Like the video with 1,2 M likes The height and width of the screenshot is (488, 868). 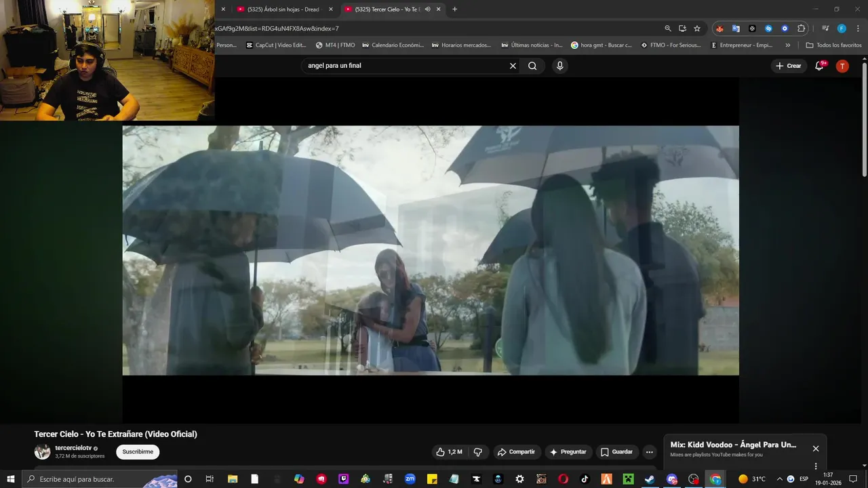449,452
